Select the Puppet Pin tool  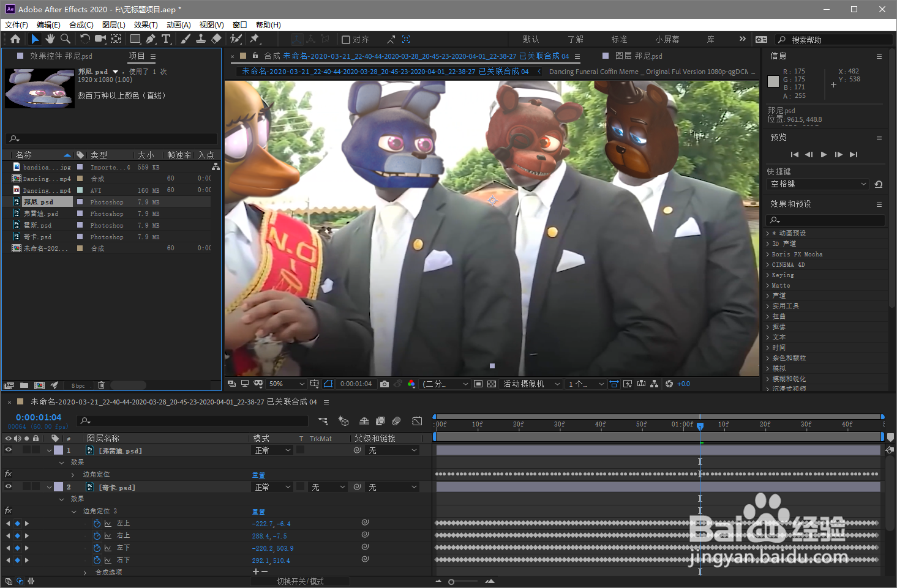coord(255,39)
